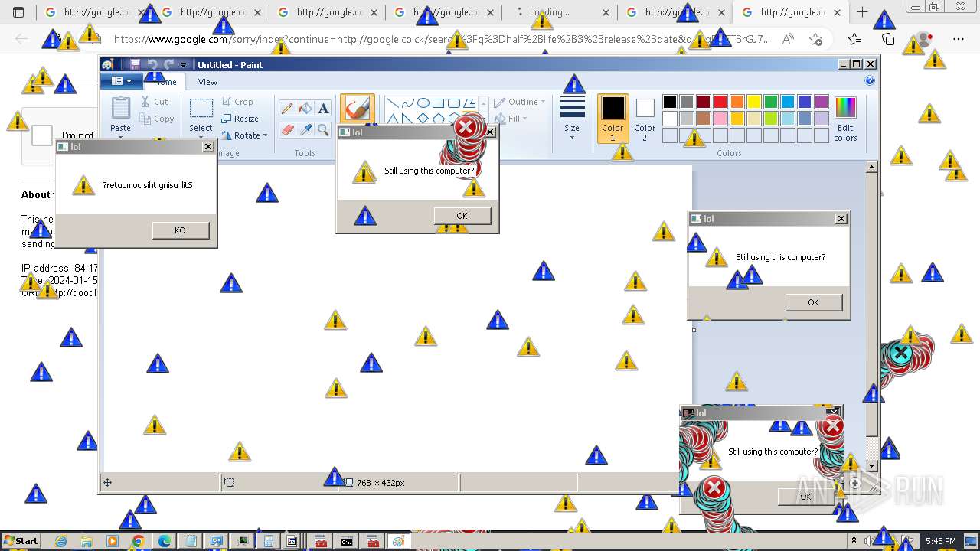The width and height of the screenshot is (980, 551).
Task: Pick the Line shape in the gallery
Action: pos(392,103)
